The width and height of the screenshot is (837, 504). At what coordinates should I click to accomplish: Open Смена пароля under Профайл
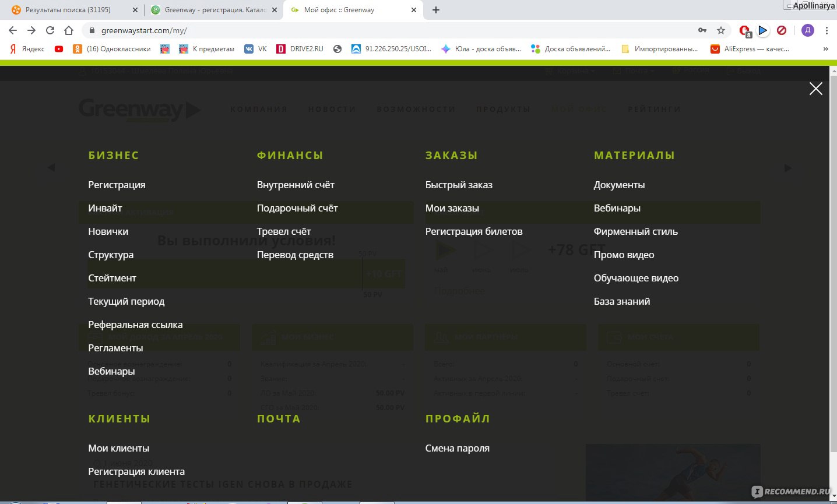[458, 448]
